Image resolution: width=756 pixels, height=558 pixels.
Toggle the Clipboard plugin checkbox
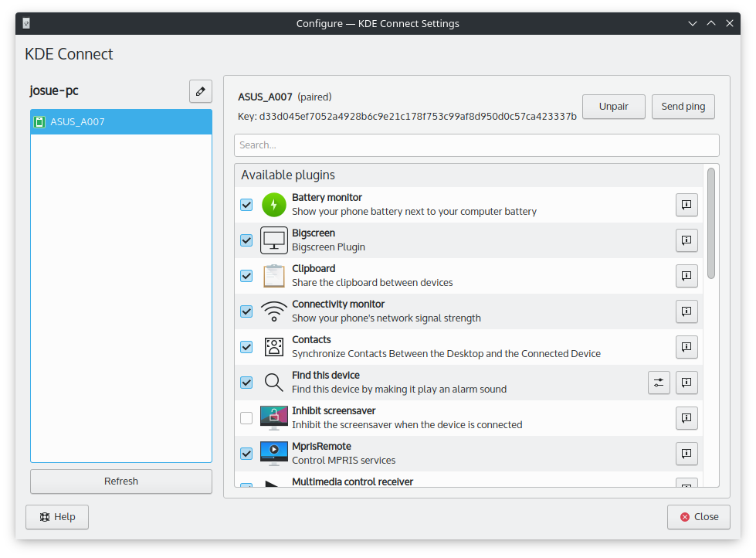246,276
